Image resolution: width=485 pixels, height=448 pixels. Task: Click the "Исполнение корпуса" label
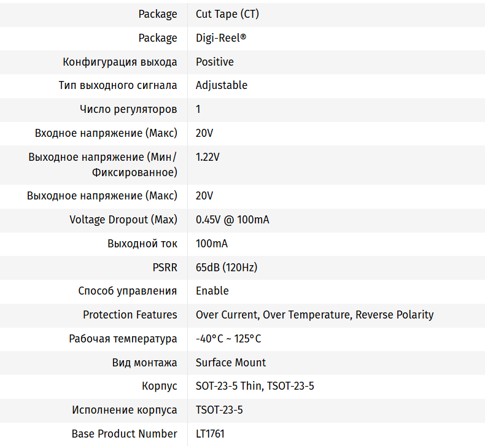point(125,410)
